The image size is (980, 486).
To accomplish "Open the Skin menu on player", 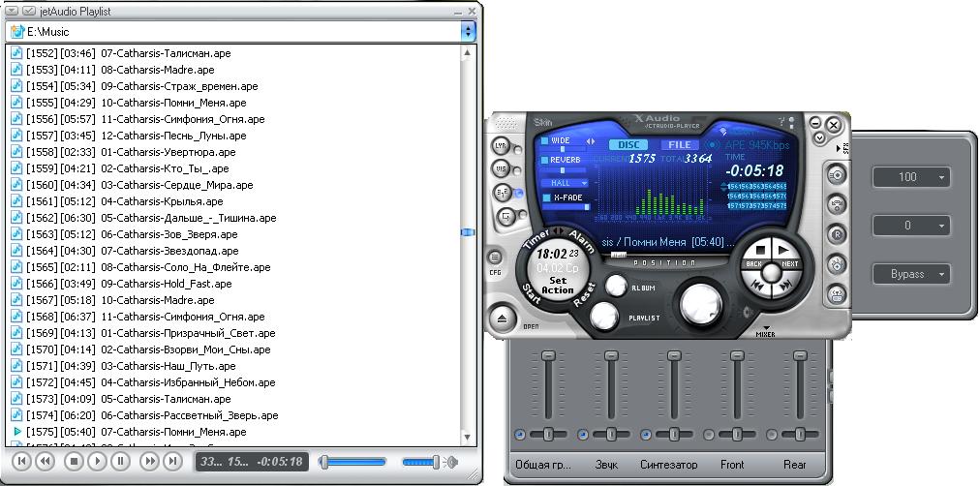I will tap(543, 122).
